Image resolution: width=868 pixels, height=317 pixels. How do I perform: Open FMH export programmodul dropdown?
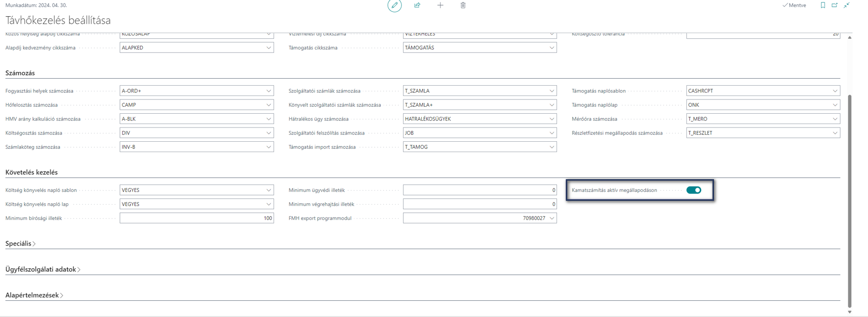[552, 218]
